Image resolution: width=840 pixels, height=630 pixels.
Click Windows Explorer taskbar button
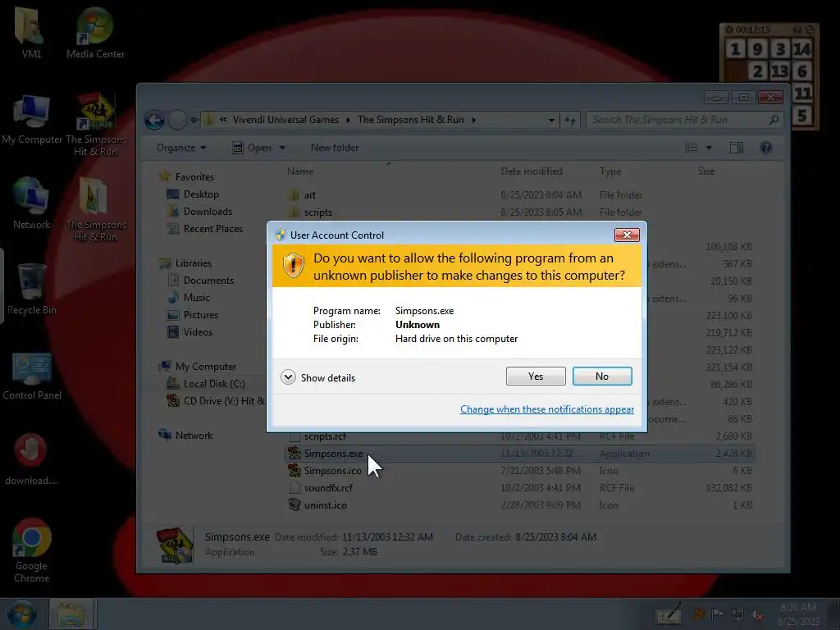(71, 614)
